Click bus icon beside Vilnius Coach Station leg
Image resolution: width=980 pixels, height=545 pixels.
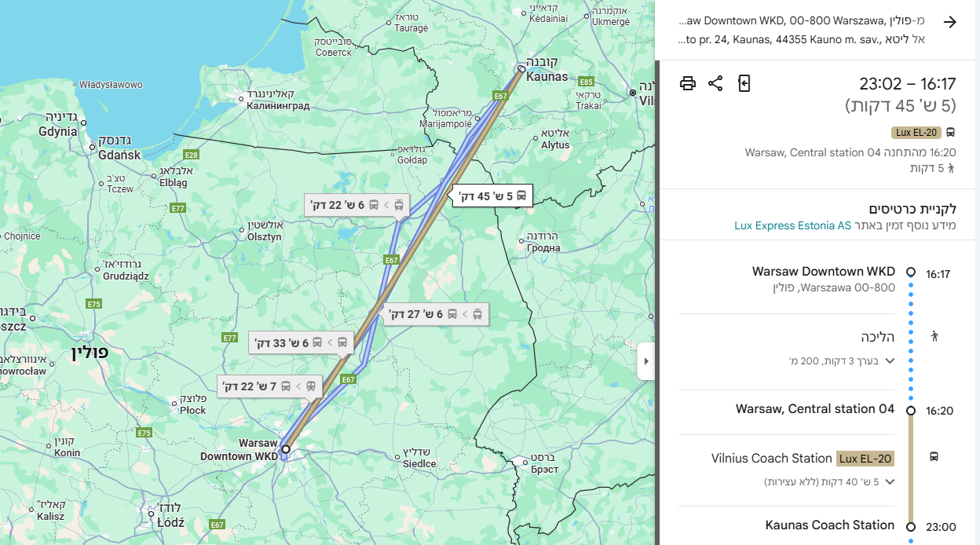(934, 456)
